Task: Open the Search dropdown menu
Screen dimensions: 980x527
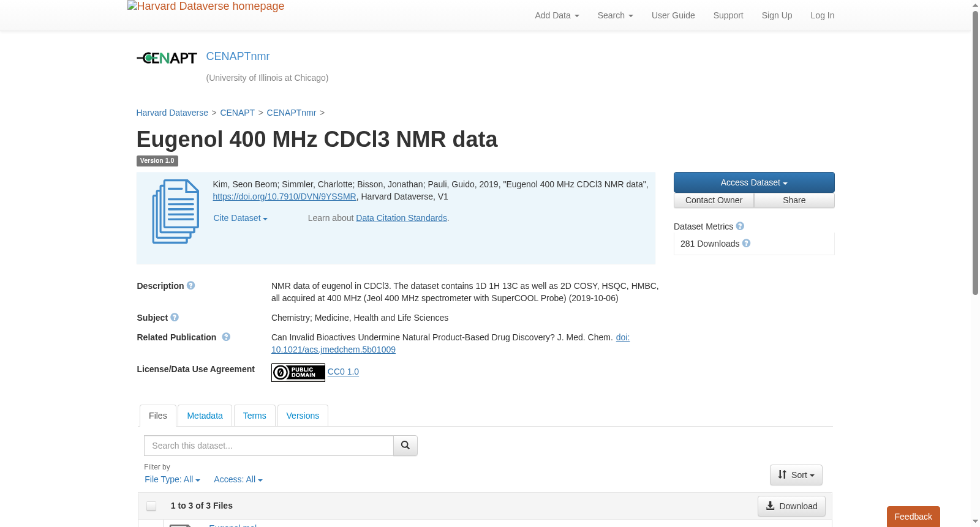Action: 615,15
